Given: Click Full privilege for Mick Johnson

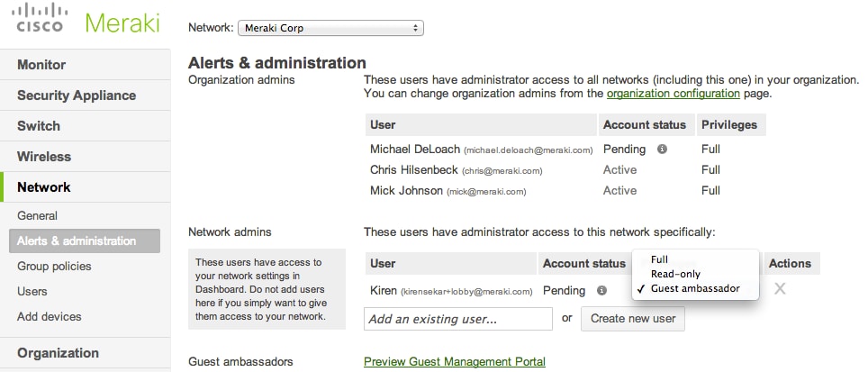Looking at the screenshot, I should pos(710,190).
